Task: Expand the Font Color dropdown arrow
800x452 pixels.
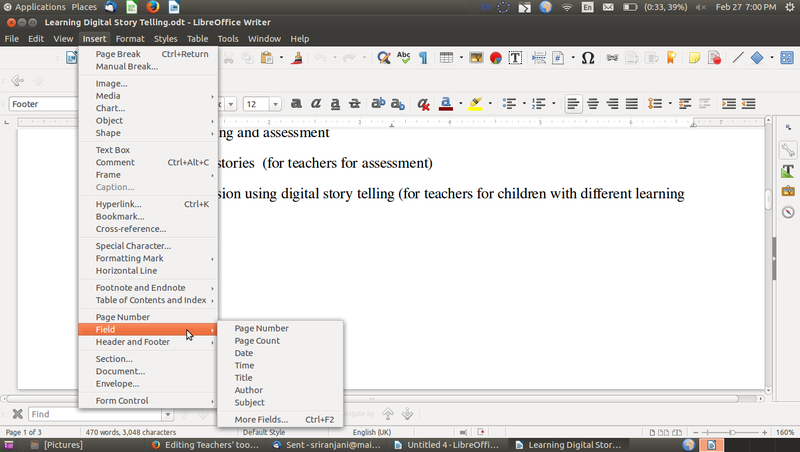Action: (460, 104)
